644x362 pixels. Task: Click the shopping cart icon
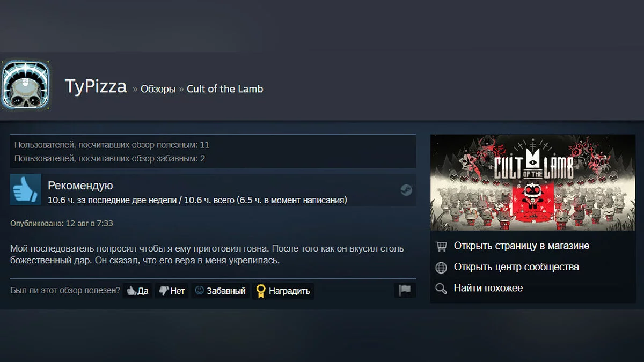pyautogui.click(x=441, y=246)
